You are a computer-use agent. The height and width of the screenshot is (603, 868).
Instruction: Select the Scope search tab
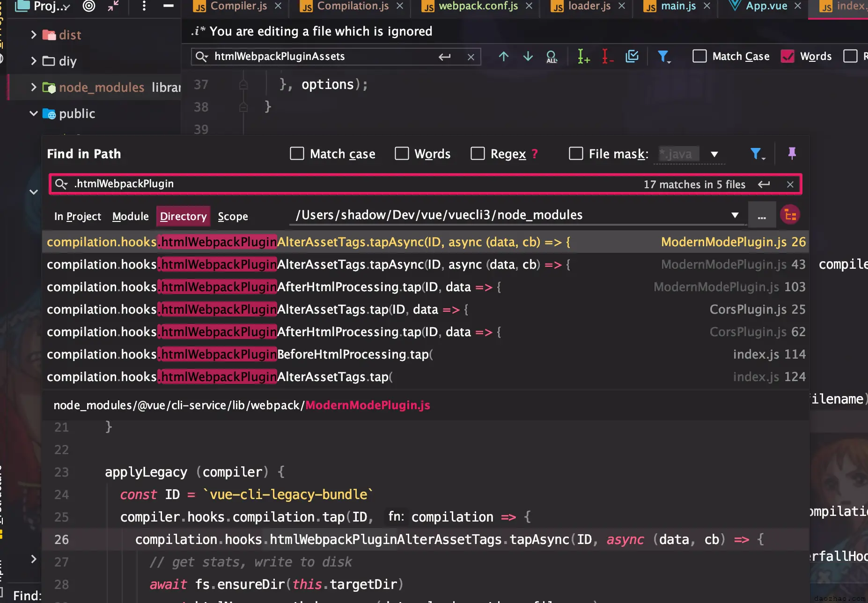pos(233,216)
